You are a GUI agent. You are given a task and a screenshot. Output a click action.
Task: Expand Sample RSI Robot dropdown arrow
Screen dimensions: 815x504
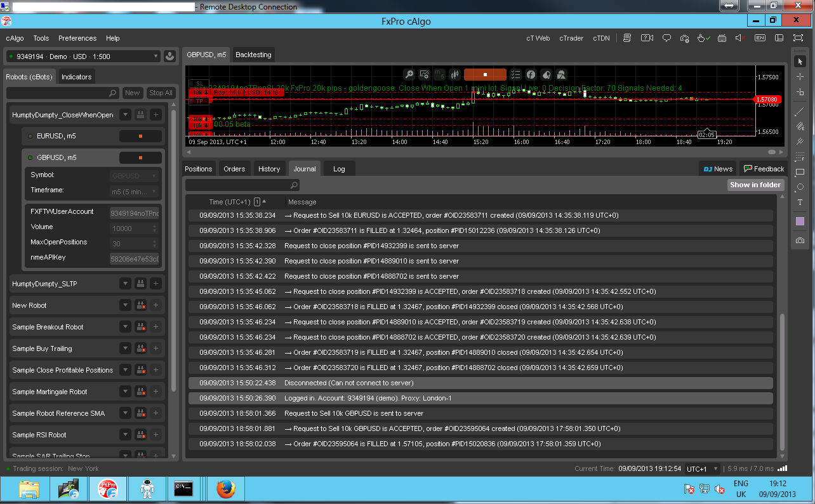[x=125, y=435]
